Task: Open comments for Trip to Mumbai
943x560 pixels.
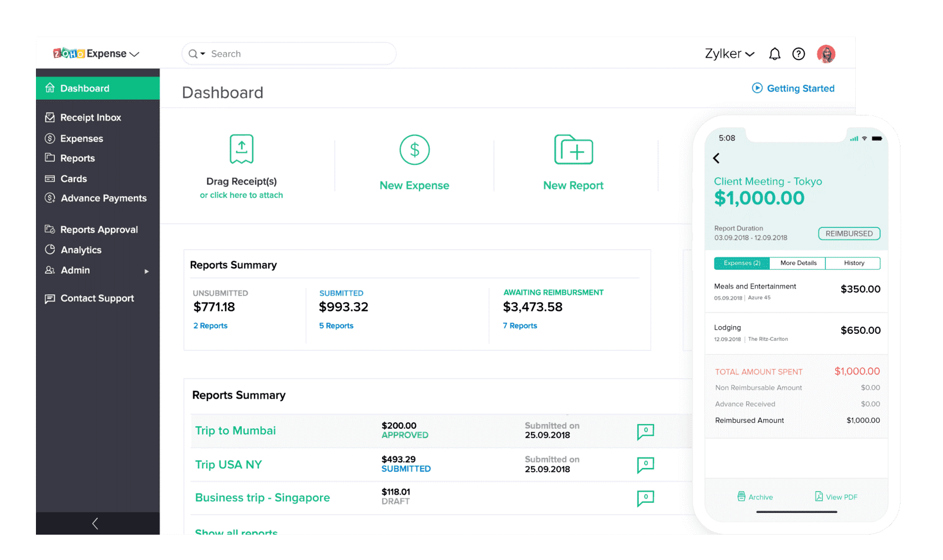Action: tap(645, 431)
